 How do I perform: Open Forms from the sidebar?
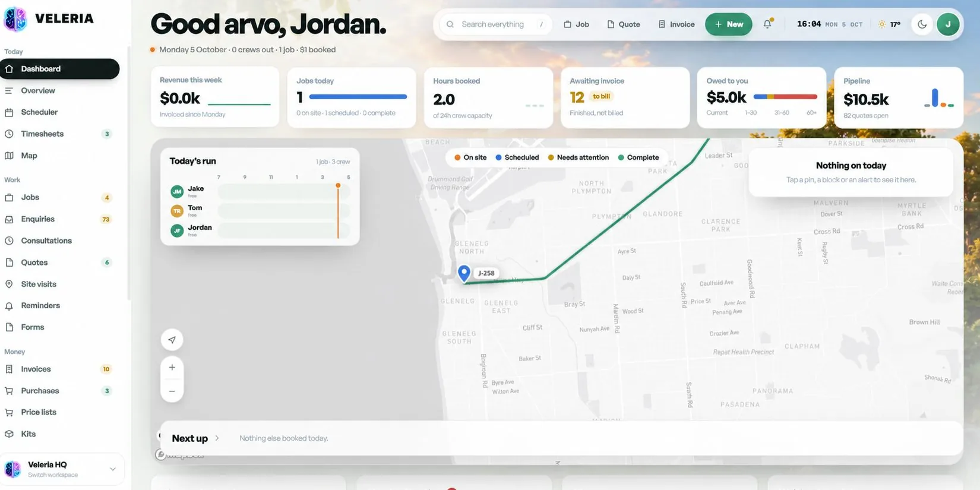(x=59, y=327)
